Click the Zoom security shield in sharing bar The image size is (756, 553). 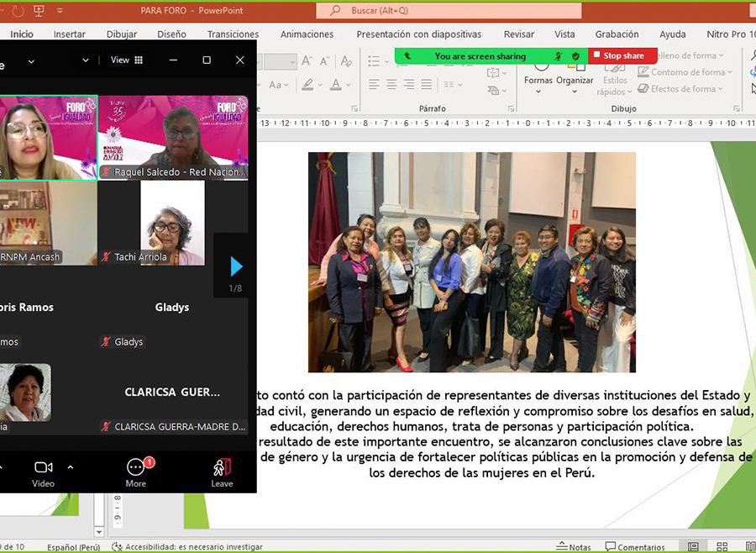575,56
